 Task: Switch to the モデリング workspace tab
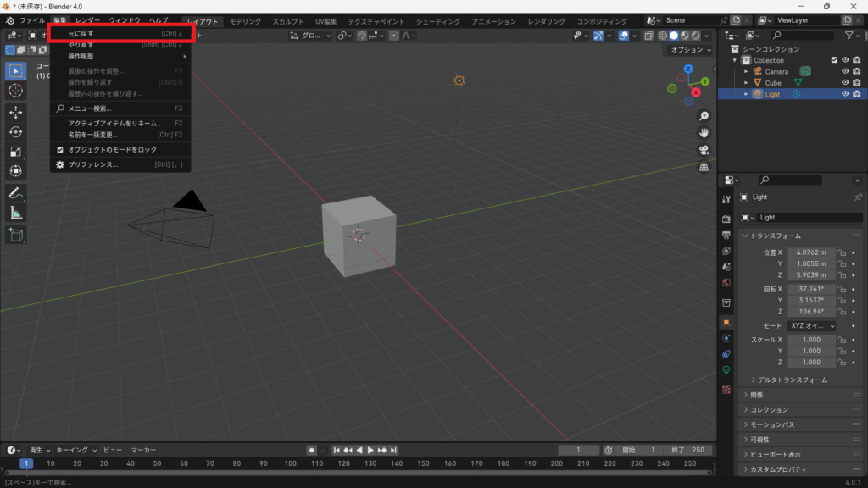[x=245, y=21]
